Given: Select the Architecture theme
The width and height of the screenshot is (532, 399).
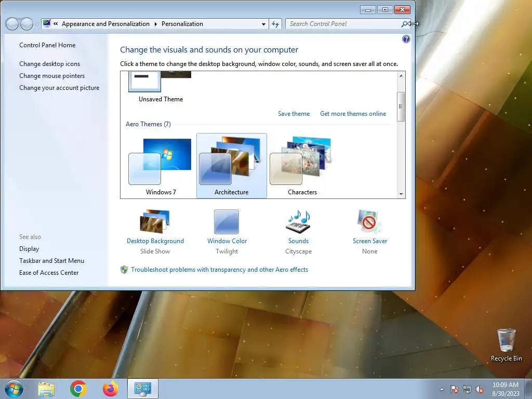Looking at the screenshot, I should click(x=231, y=166).
